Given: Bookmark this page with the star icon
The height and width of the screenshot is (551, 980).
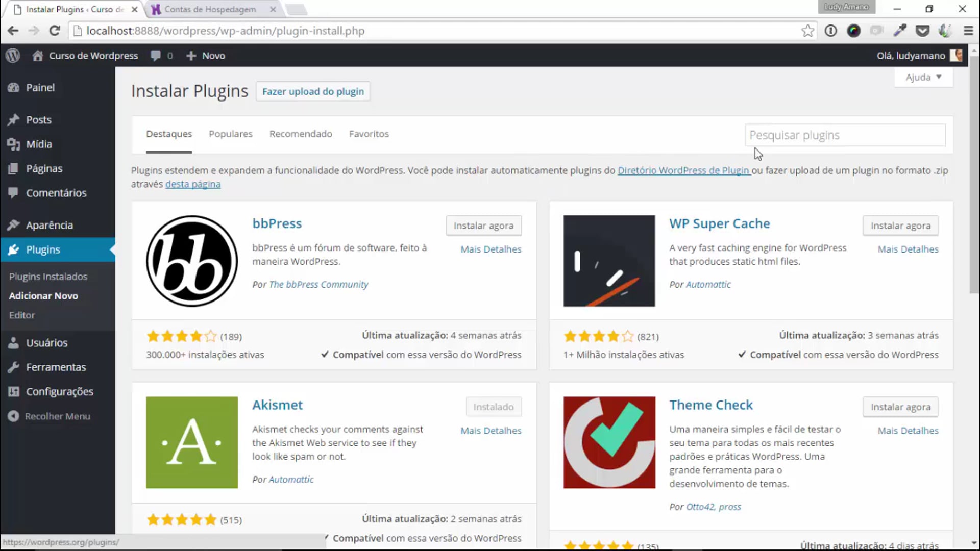Looking at the screenshot, I should [x=807, y=31].
